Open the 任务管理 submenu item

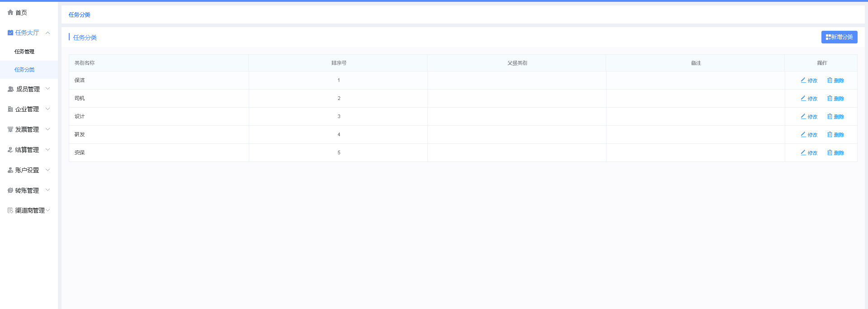(24, 52)
